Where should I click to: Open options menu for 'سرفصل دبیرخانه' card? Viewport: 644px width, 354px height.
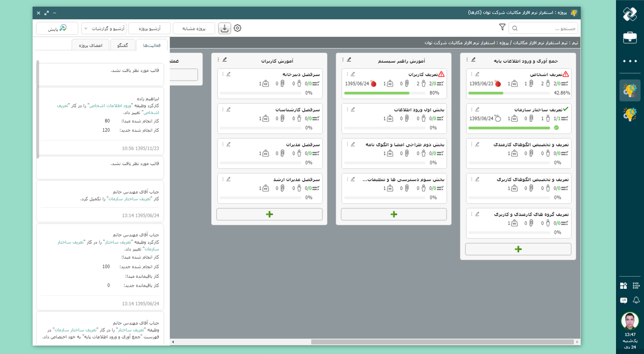223,74
